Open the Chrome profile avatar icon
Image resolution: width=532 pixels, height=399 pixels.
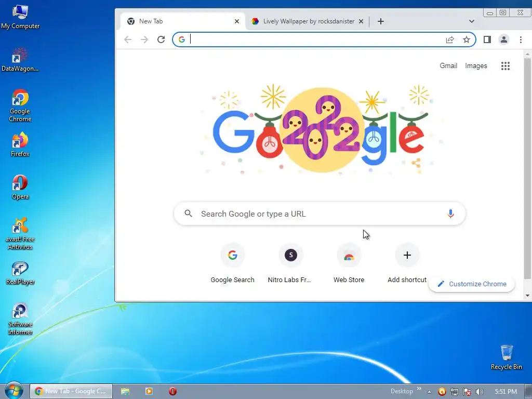coord(504,39)
